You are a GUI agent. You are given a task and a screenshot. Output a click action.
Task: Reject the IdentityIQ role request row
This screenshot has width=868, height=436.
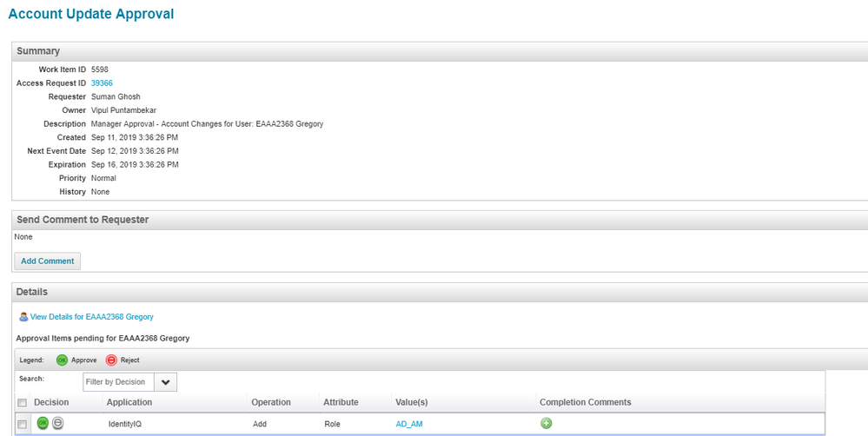click(57, 423)
